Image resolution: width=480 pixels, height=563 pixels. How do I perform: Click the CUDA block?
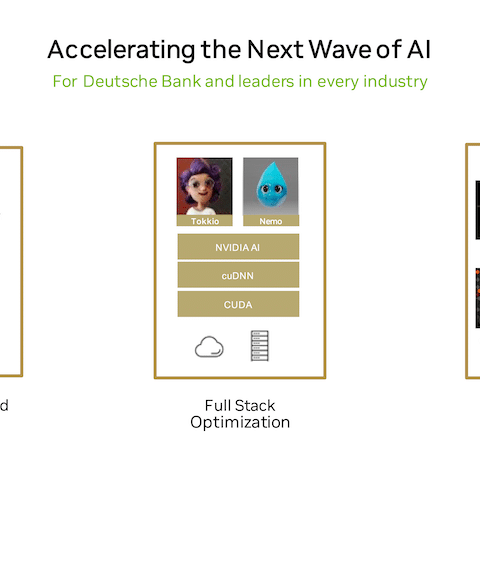[x=238, y=304]
